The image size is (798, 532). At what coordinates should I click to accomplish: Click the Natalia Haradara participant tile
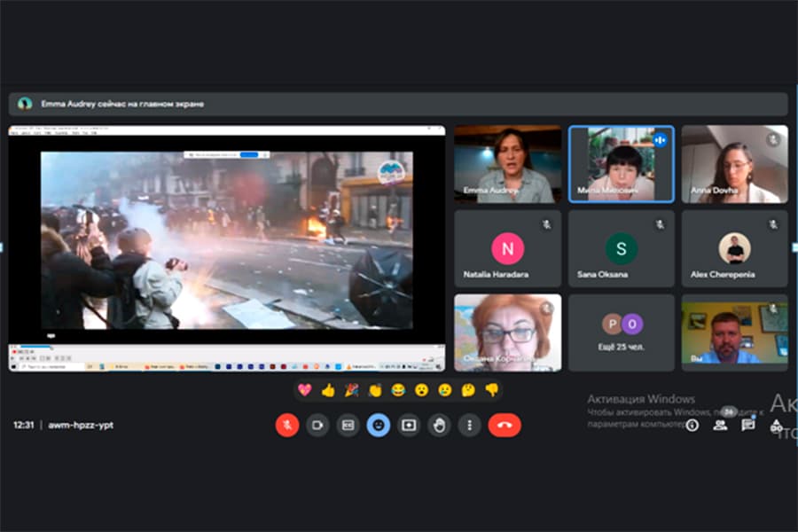507,249
